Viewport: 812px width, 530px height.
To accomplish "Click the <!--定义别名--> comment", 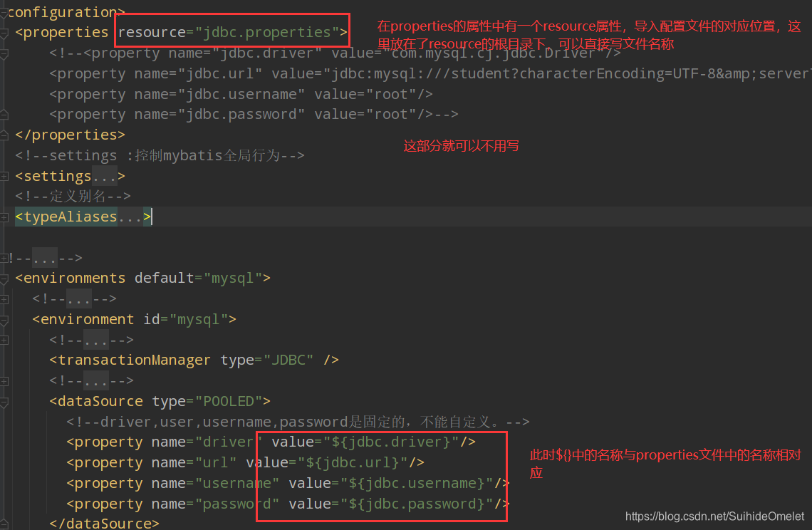I will coord(73,197).
